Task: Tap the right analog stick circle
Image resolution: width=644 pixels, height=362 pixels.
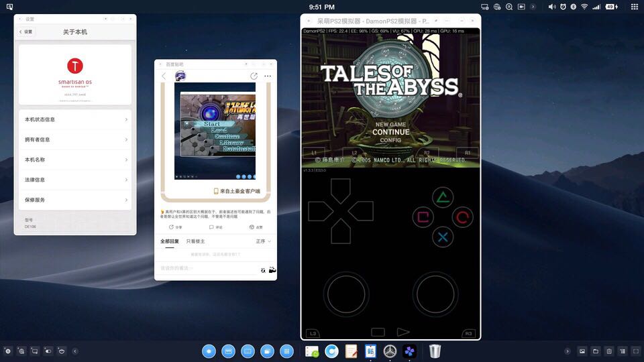Action: pyautogui.click(x=435, y=294)
